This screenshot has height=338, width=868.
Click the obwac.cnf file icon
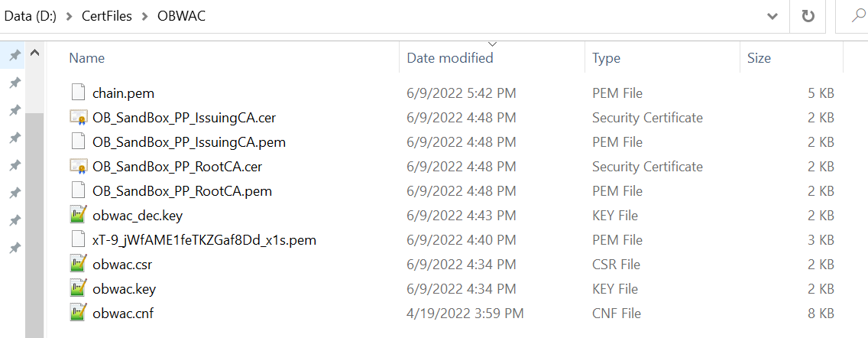point(77,314)
